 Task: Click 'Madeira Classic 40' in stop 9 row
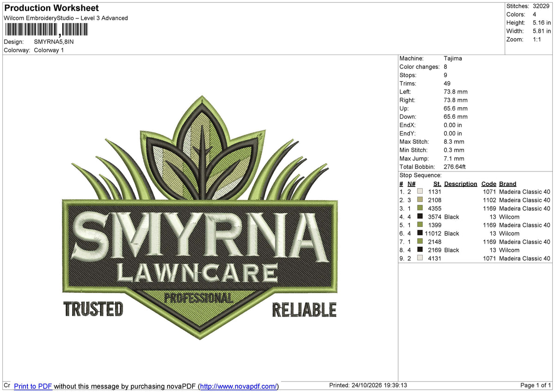click(525, 258)
